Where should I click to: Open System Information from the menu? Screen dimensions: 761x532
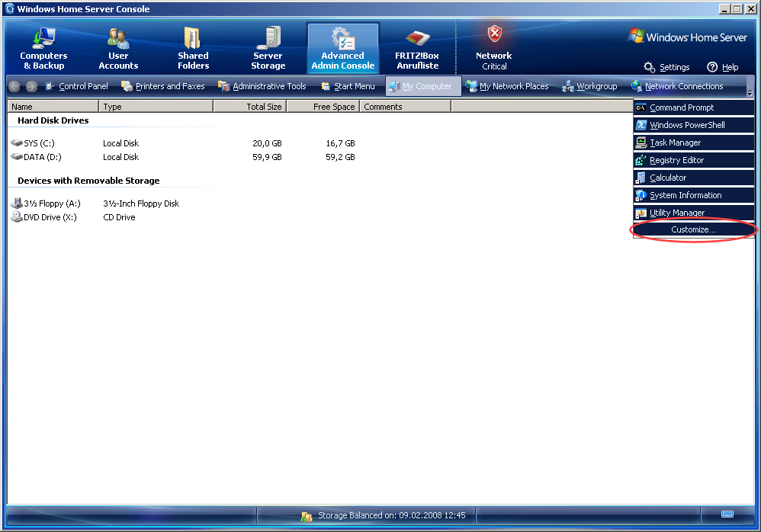[x=694, y=195]
